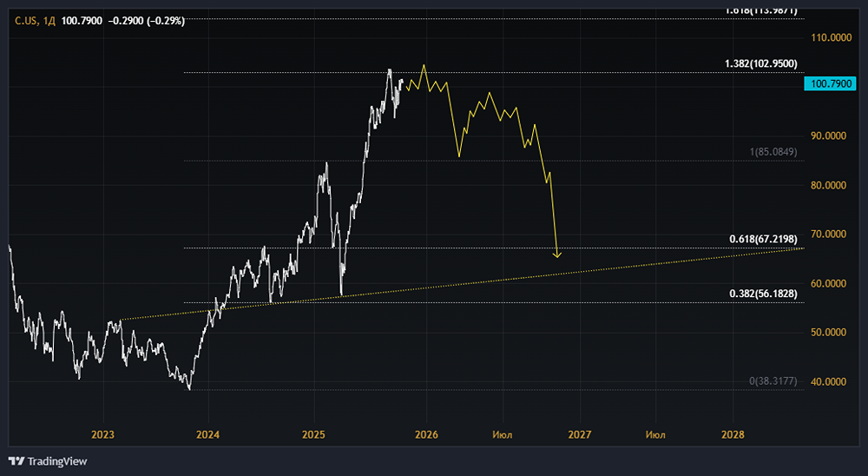Screen dimensions: 868x476
Task: Click the 1Д timeframe label
Action: click(x=49, y=21)
